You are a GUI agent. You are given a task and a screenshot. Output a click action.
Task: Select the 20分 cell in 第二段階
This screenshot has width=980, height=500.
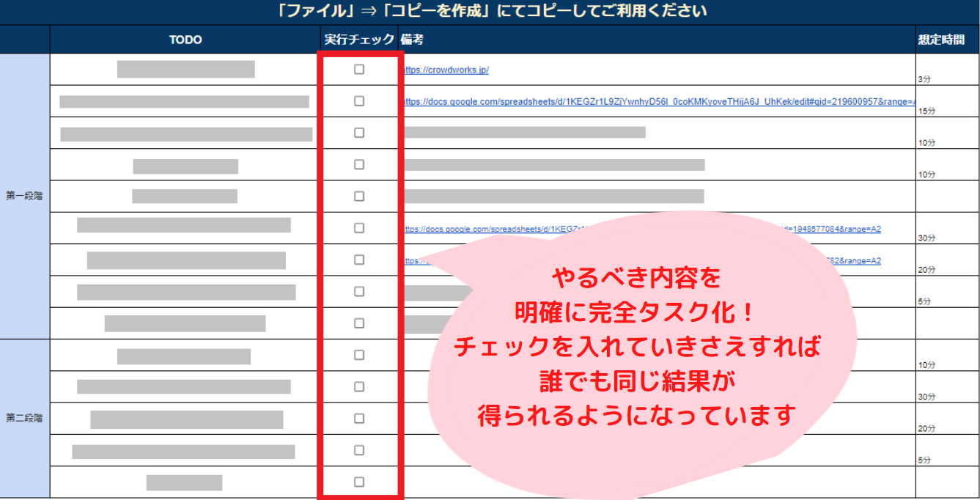pos(948,418)
